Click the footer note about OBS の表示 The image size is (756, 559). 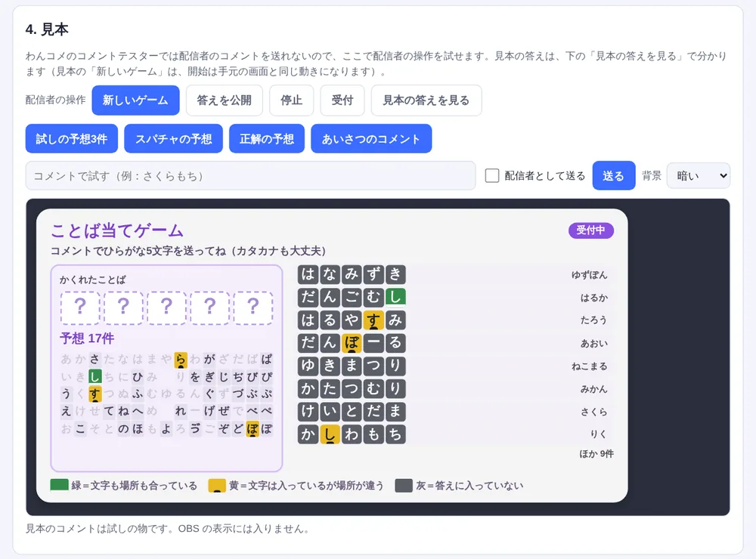pos(167,529)
